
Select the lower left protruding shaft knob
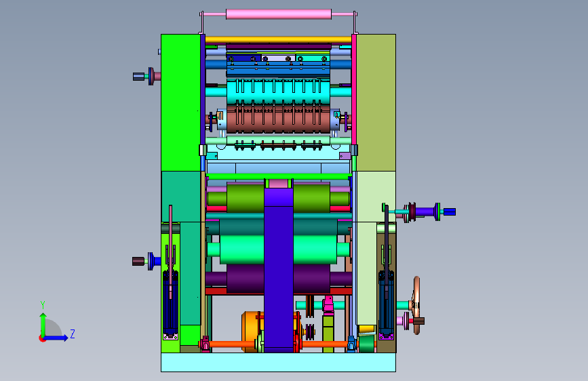[138, 262]
